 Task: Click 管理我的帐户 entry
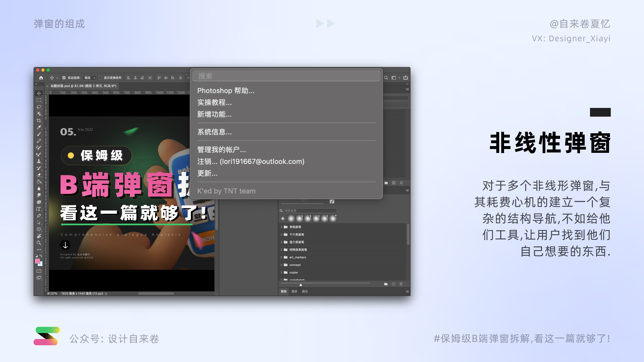click(x=221, y=150)
